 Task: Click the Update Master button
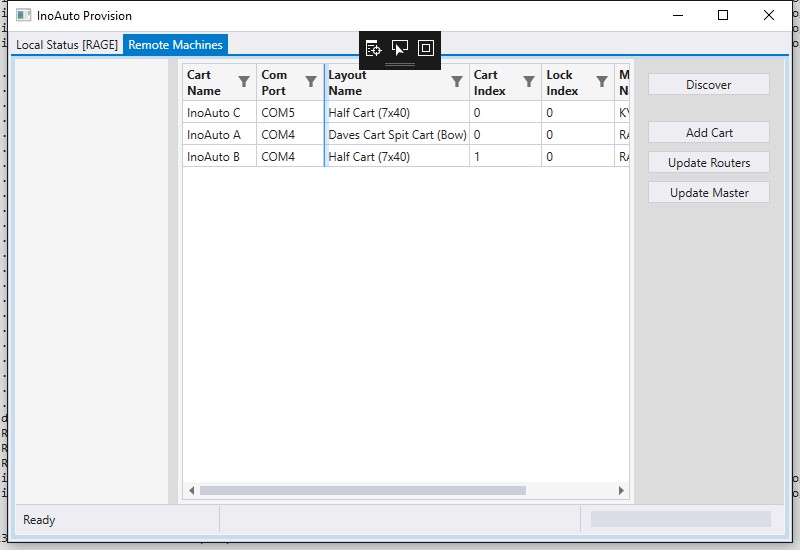click(709, 193)
